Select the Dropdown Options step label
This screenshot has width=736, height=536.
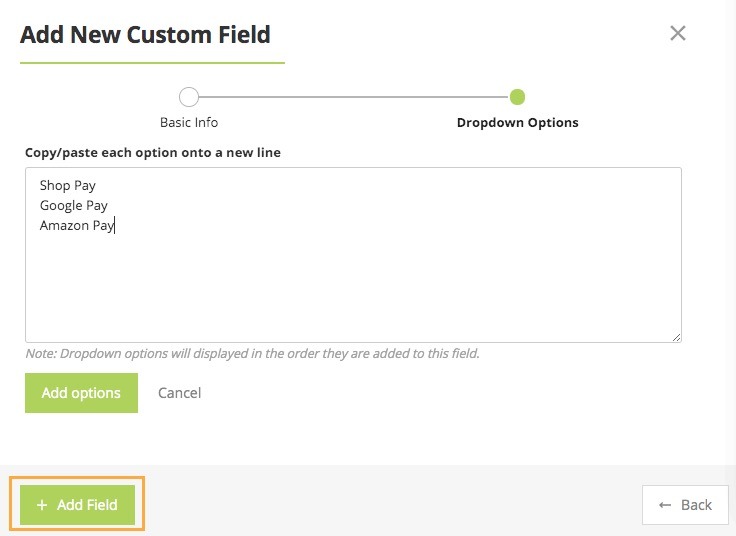(517, 123)
